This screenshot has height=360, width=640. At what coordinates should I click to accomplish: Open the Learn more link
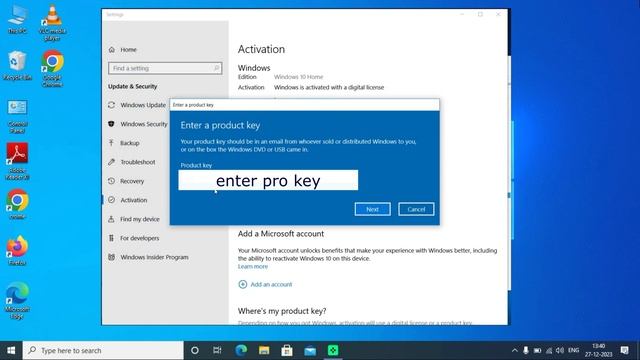tap(253, 267)
